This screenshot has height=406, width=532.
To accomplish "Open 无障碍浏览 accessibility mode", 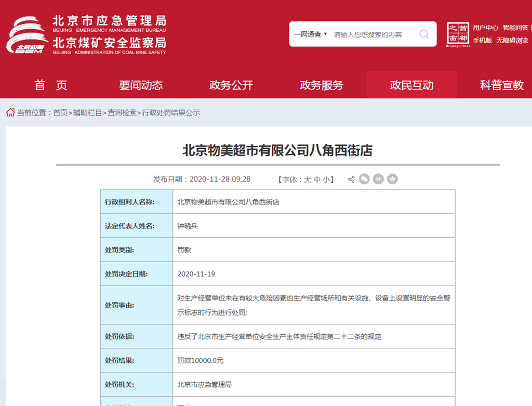I will tap(512, 40).
